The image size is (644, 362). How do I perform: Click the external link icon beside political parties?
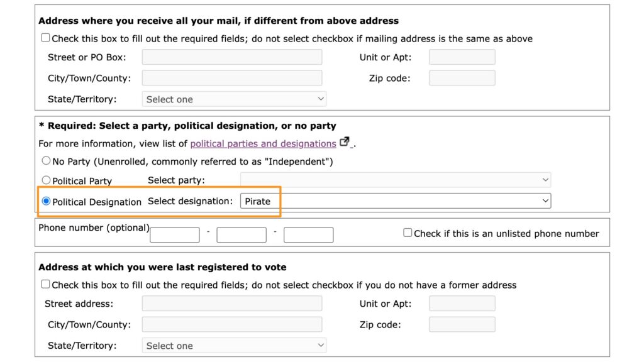345,142
